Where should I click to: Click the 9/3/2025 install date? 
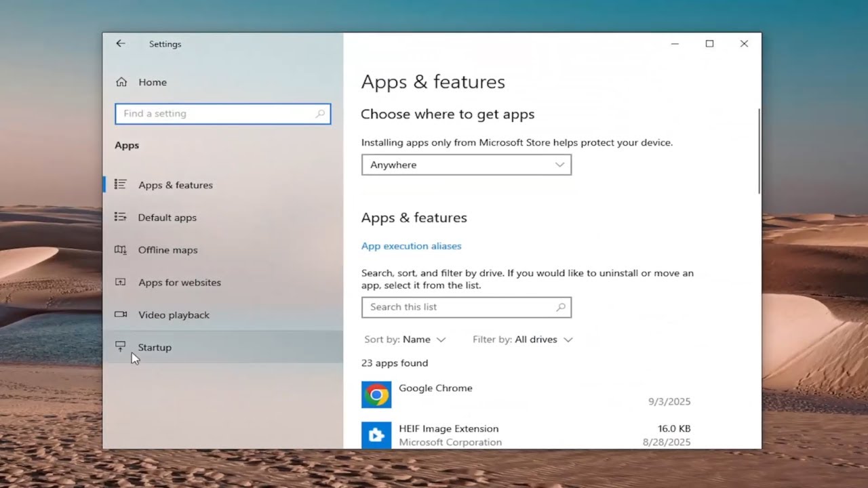click(x=669, y=401)
